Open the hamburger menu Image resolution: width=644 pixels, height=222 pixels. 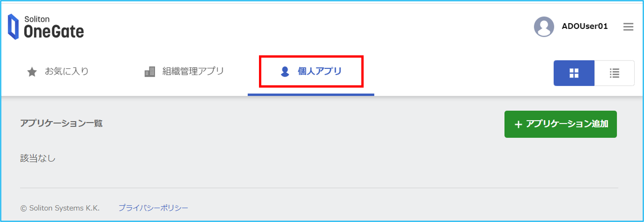coord(628,27)
